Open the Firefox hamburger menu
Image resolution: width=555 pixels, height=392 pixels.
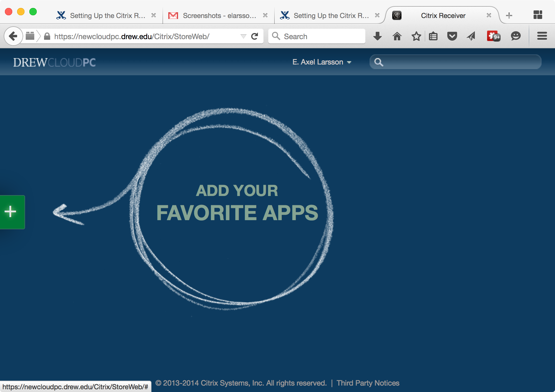coord(542,36)
